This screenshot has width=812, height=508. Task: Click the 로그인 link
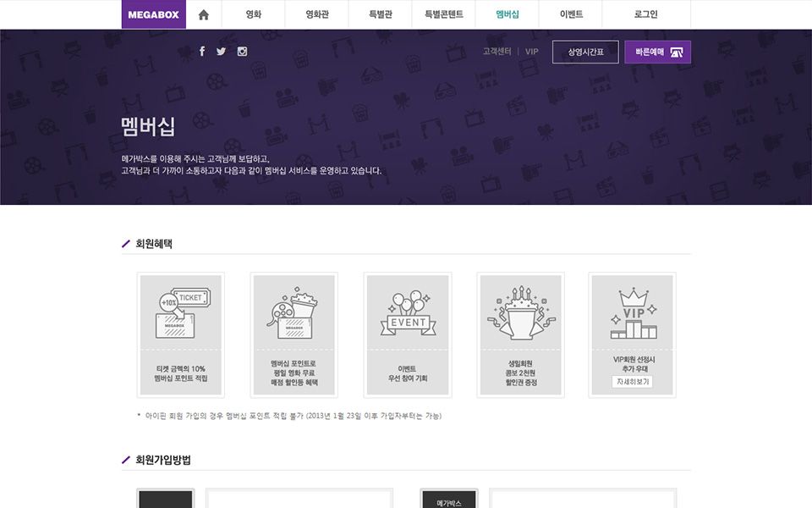645,14
